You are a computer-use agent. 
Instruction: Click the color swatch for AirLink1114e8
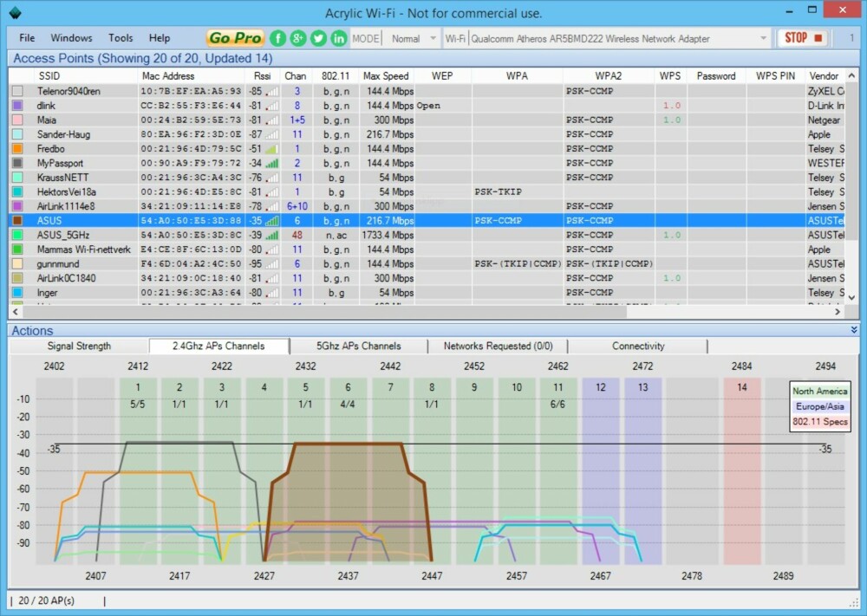point(17,205)
